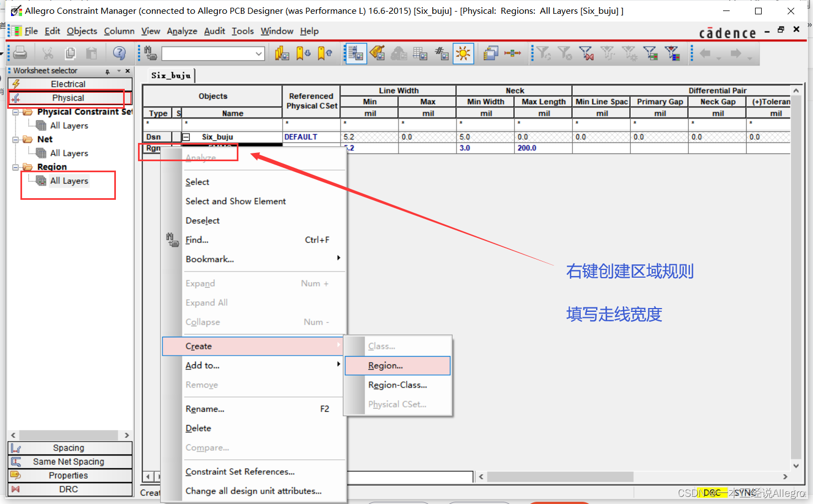Open the Audit menu
Image resolution: width=813 pixels, height=504 pixels.
point(215,31)
